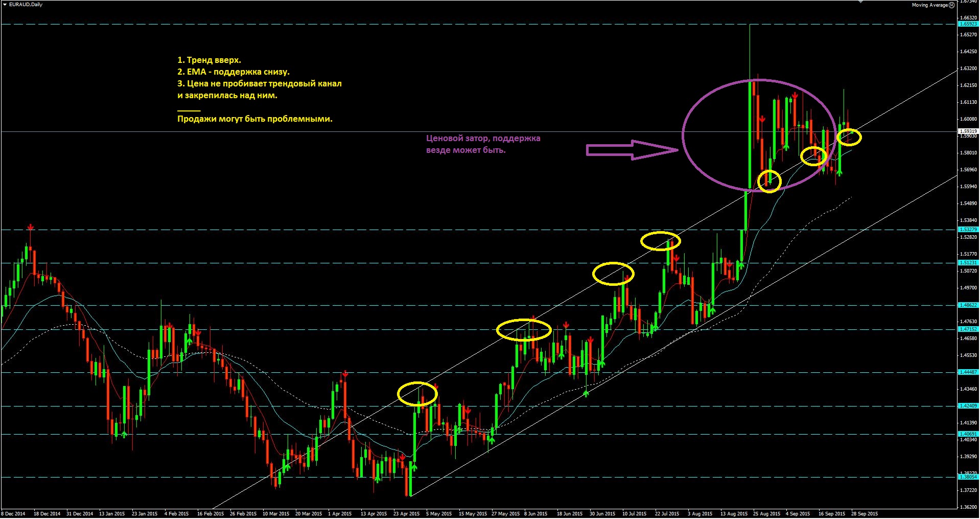The image size is (980, 519).
Task: Select the 1.47152 level price tag
Action: 968,329
